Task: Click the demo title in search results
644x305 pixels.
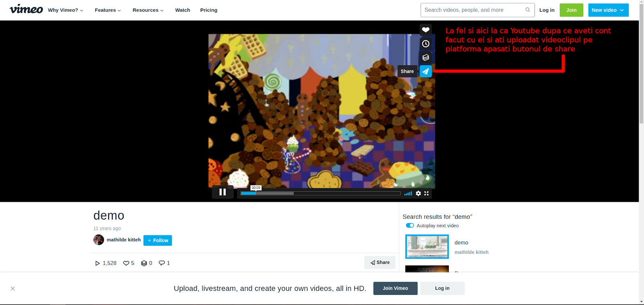Action: pos(461,243)
